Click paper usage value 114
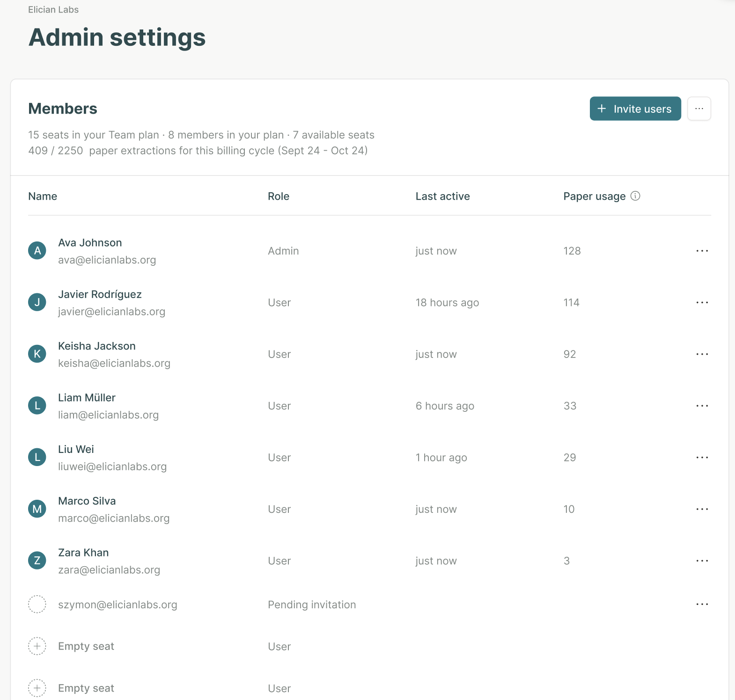The height and width of the screenshot is (700, 735). (x=572, y=303)
